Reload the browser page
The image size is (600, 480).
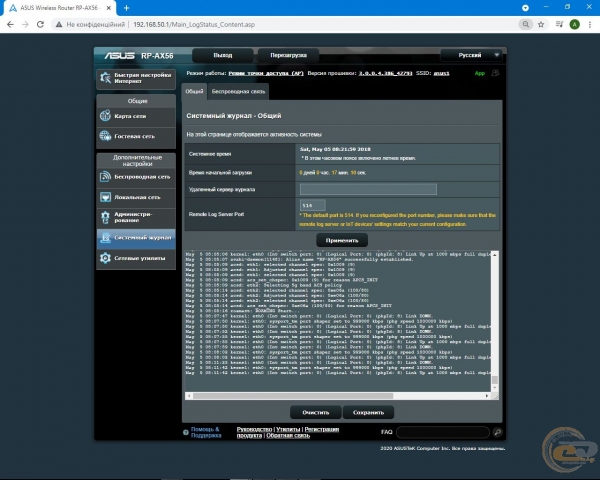[x=40, y=24]
